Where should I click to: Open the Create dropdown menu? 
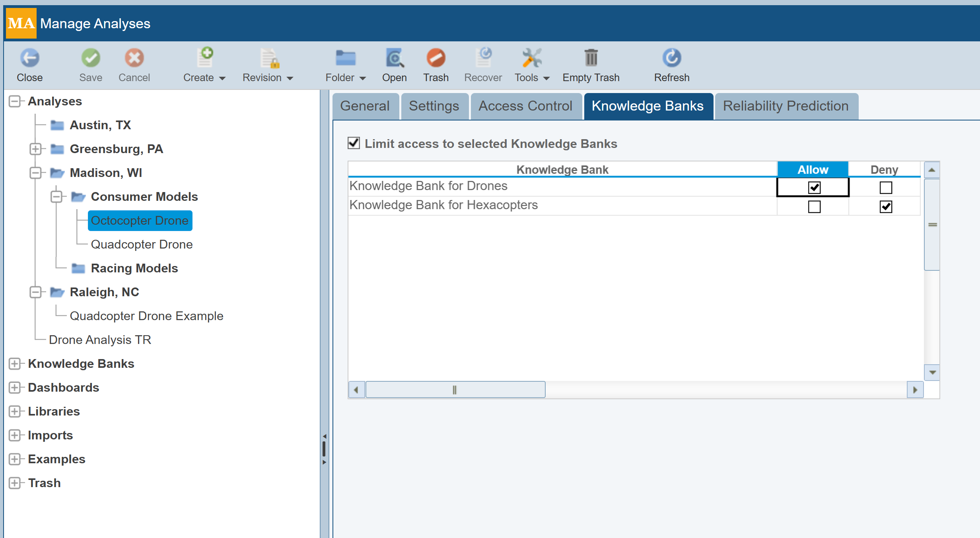(x=204, y=78)
